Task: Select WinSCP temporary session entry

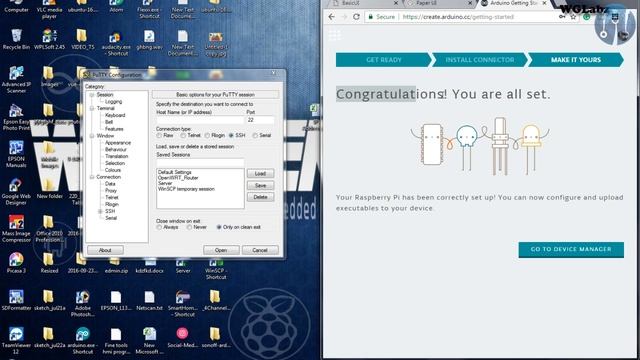Action: coord(186,189)
